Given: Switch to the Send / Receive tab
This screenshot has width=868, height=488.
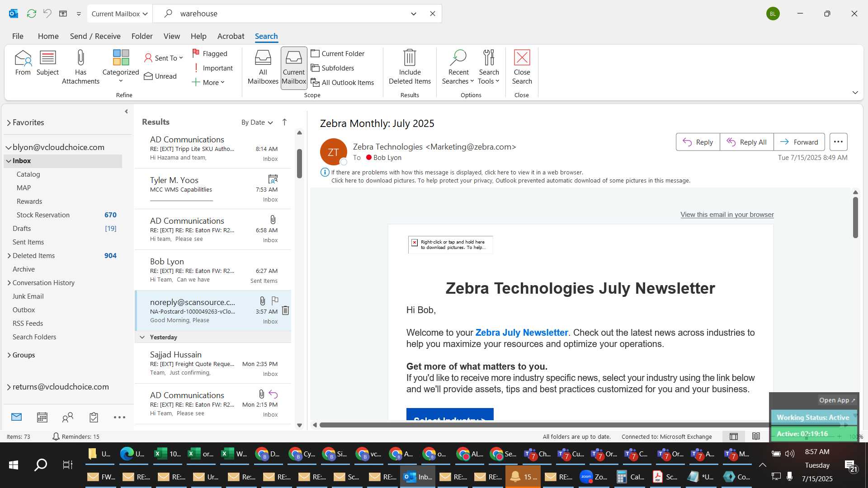Looking at the screenshot, I should coord(95,36).
